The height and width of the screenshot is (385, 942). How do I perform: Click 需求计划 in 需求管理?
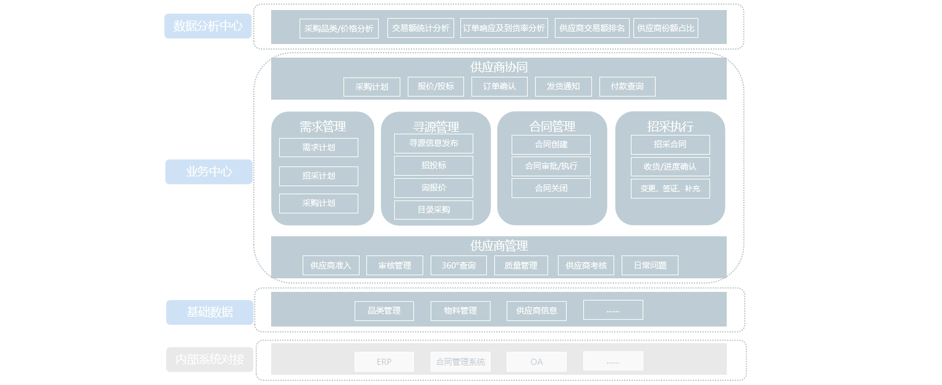point(318,147)
